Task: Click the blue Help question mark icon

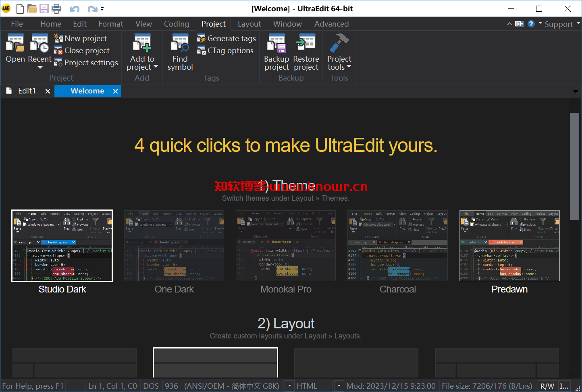Action: [x=531, y=24]
